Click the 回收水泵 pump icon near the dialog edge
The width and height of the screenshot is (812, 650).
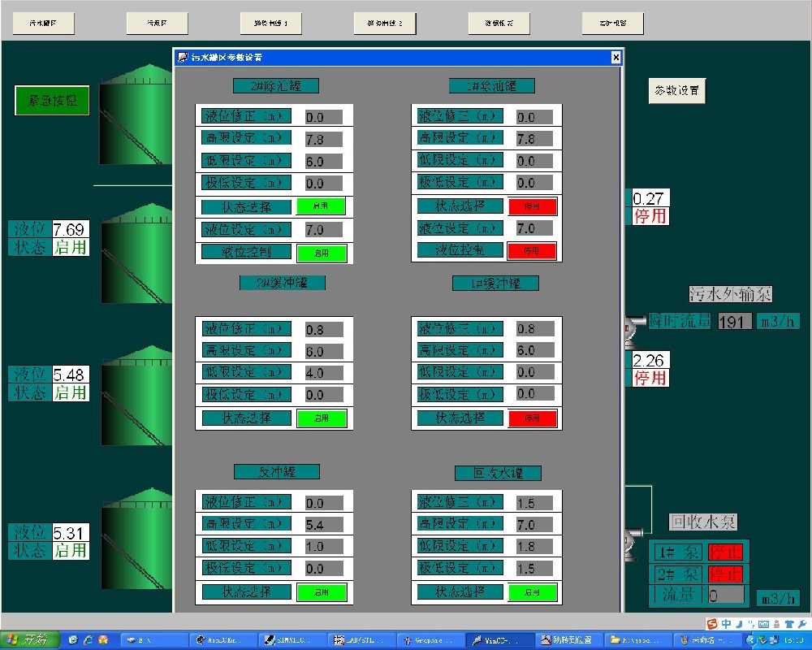pos(628,543)
